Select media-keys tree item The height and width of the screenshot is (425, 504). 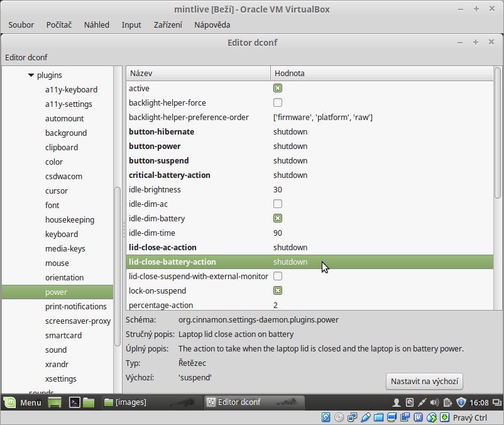(65, 248)
